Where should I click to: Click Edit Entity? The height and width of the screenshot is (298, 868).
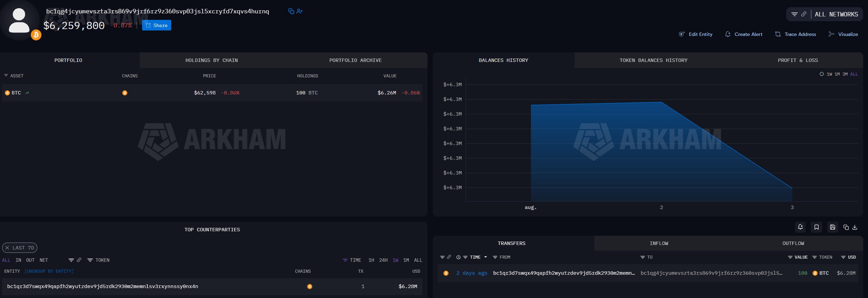point(695,34)
